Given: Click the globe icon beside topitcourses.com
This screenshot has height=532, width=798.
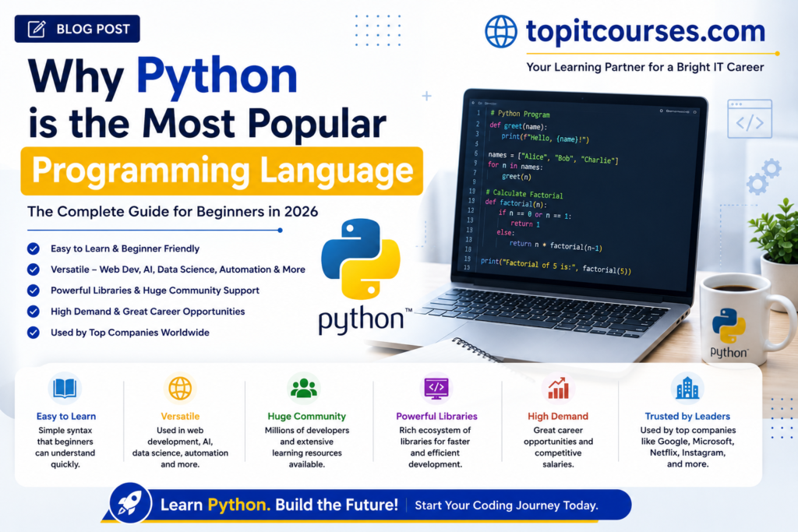Looking at the screenshot, I should pyautogui.click(x=501, y=31).
